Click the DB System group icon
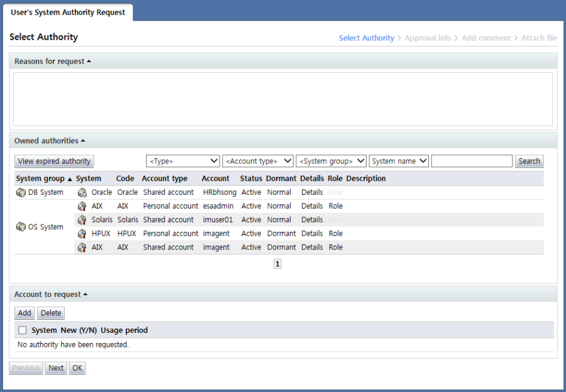Viewport: 566px width, 392px height. [21, 192]
